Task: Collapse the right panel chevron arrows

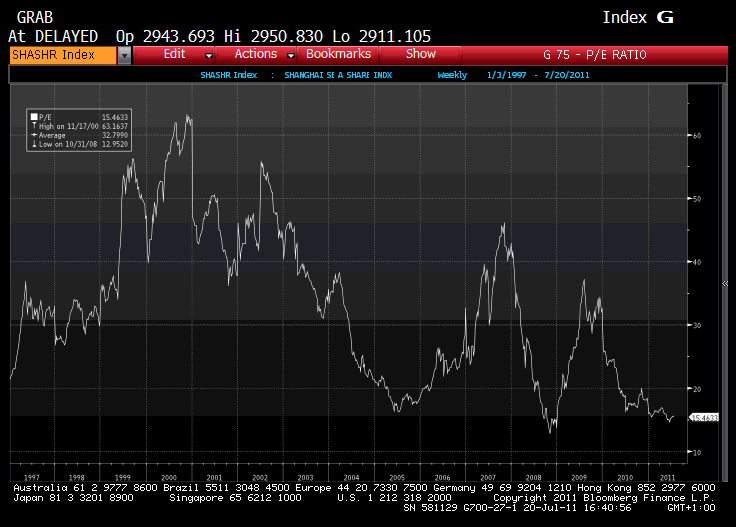Action: point(725,283)
